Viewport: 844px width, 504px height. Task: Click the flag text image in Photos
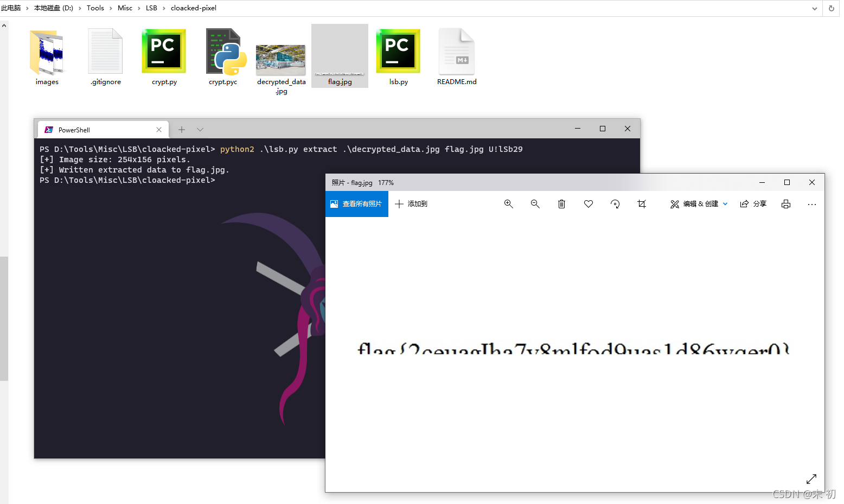(573, 348)
